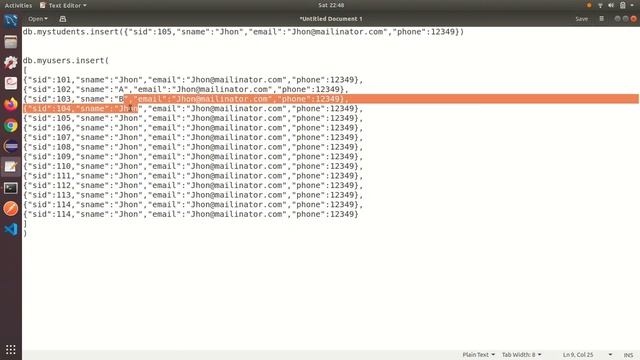
Task: Place cursor on the sid 101 line
Action: point(193,80)
